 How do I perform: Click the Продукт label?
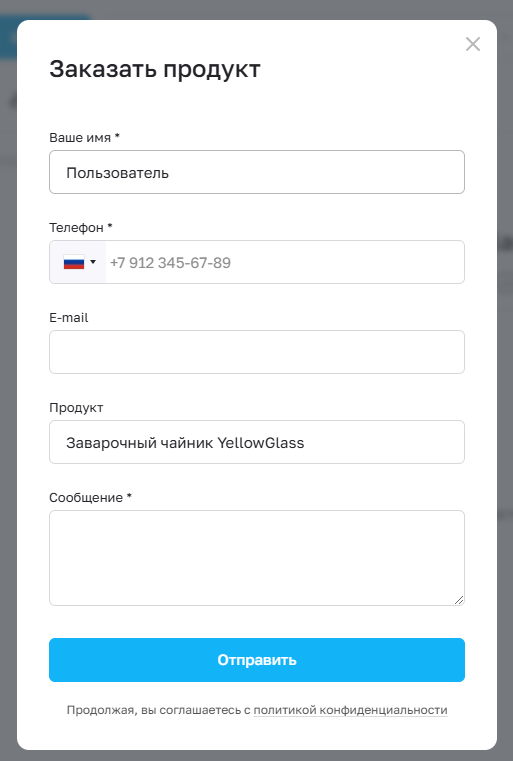pyautogui.click(x=76, y=408)
